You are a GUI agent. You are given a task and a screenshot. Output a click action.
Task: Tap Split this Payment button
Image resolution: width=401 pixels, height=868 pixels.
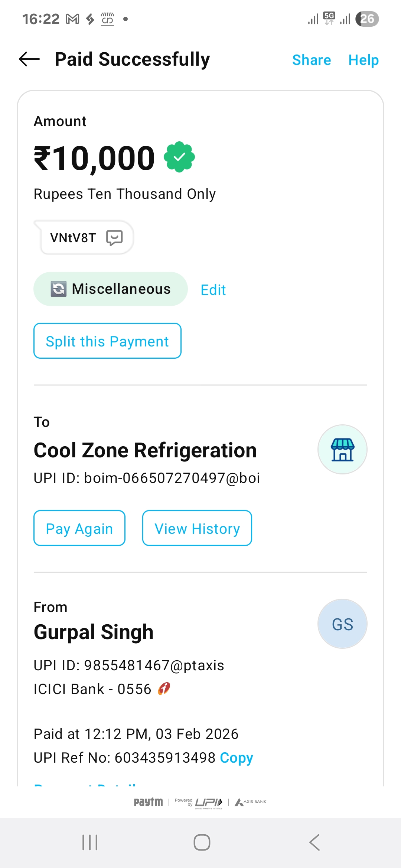tap(107, 341)
